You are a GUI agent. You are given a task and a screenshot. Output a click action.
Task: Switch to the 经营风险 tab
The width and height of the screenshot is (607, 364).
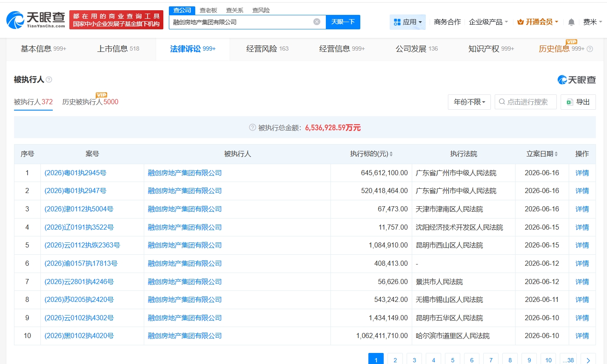[x=268, y=49]
